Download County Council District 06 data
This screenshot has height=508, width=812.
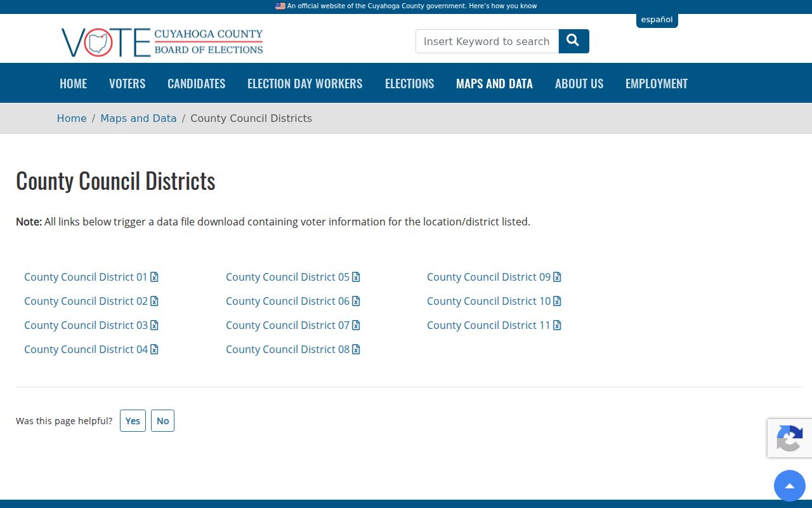293,301
